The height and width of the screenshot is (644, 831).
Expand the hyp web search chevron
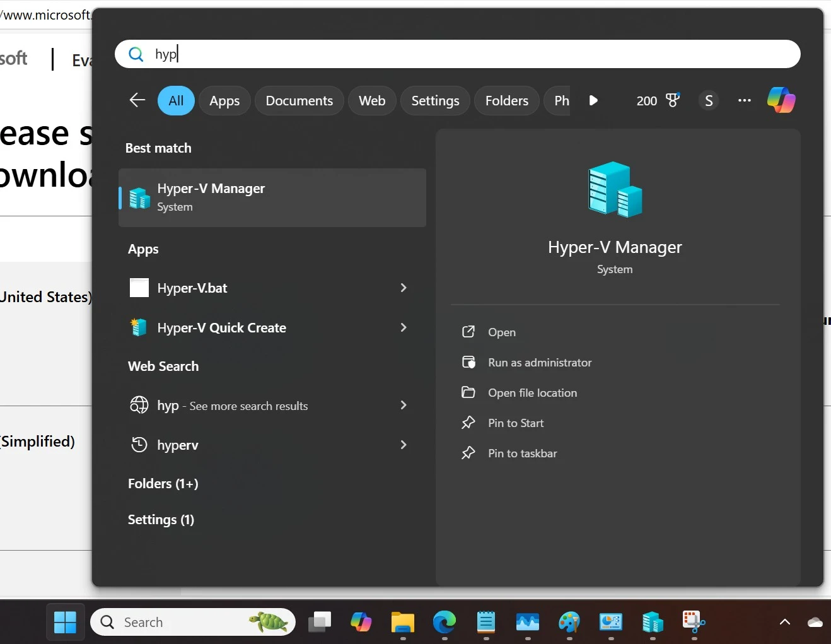point(404,405)
